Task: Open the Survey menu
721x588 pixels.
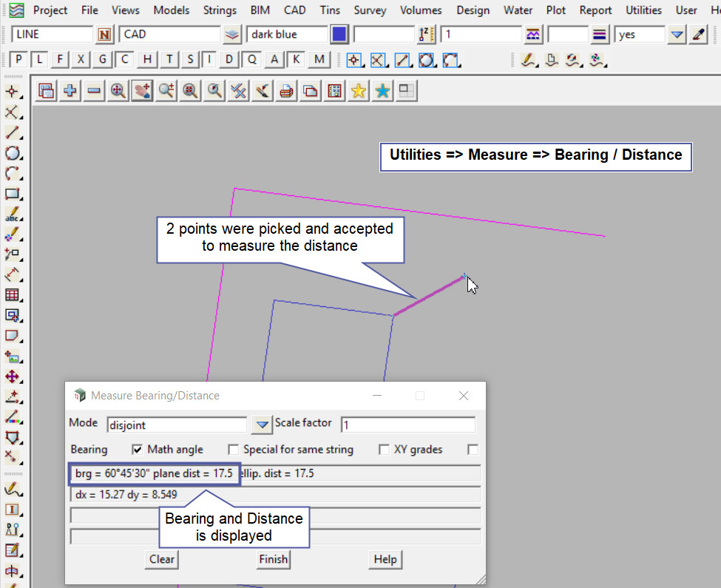Action: click(370, 10)
